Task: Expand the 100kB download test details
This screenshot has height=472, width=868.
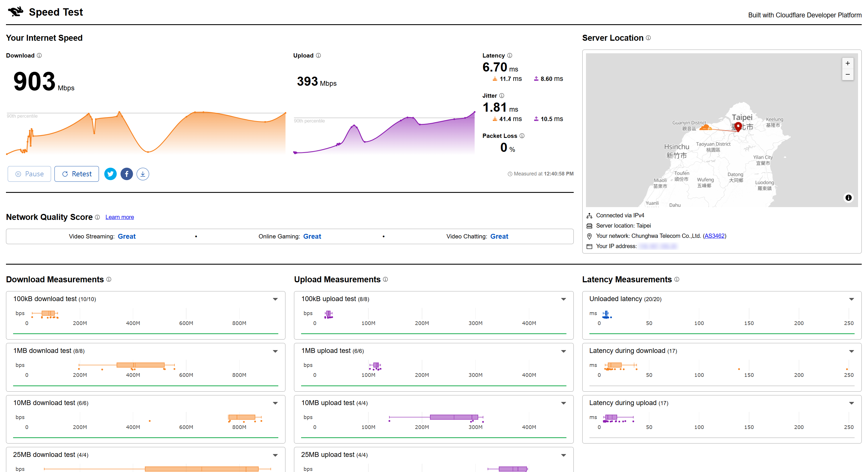Action: (275, 299)
